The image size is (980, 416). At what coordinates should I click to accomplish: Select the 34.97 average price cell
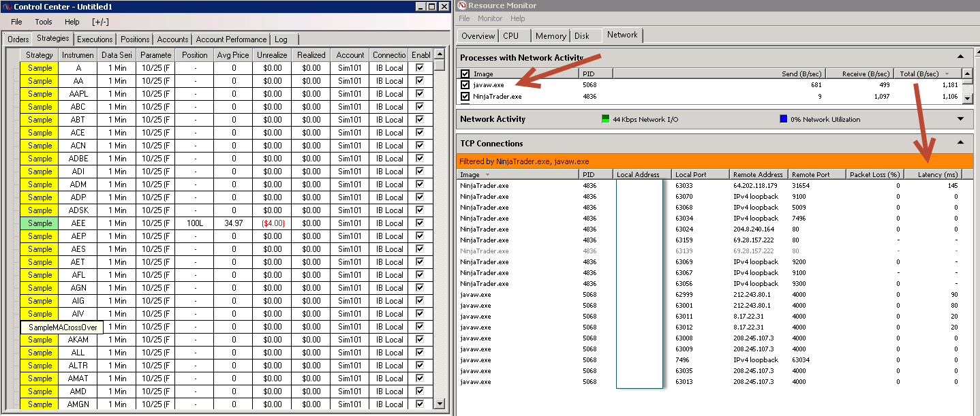(233, 223)
